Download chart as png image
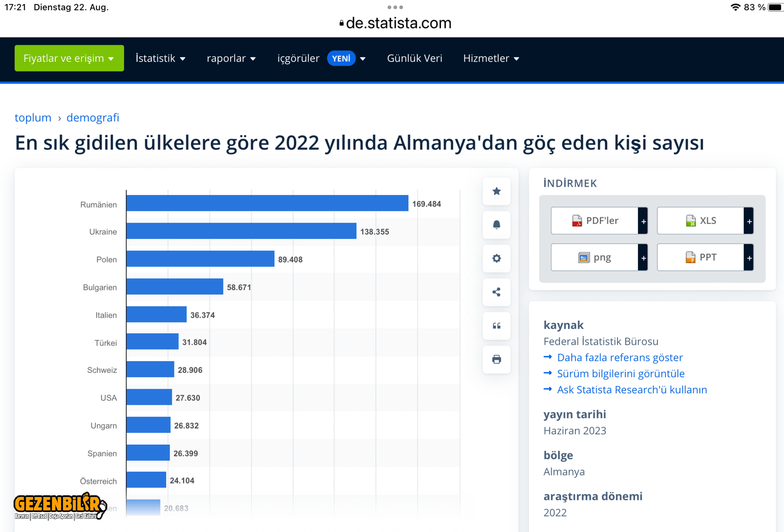The image size is (784, 532). point(595,257)
